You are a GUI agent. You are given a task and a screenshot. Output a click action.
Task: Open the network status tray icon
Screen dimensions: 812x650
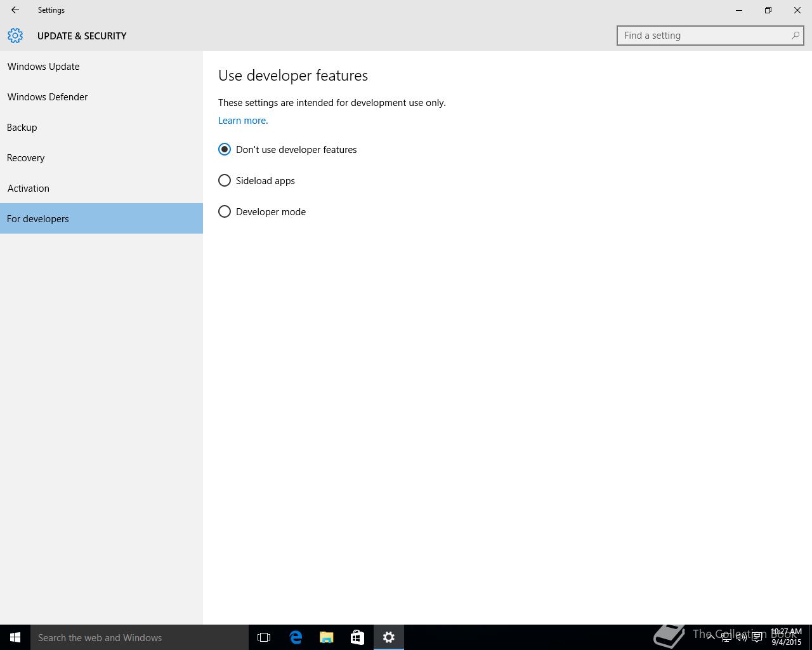(x=726, y=637)
